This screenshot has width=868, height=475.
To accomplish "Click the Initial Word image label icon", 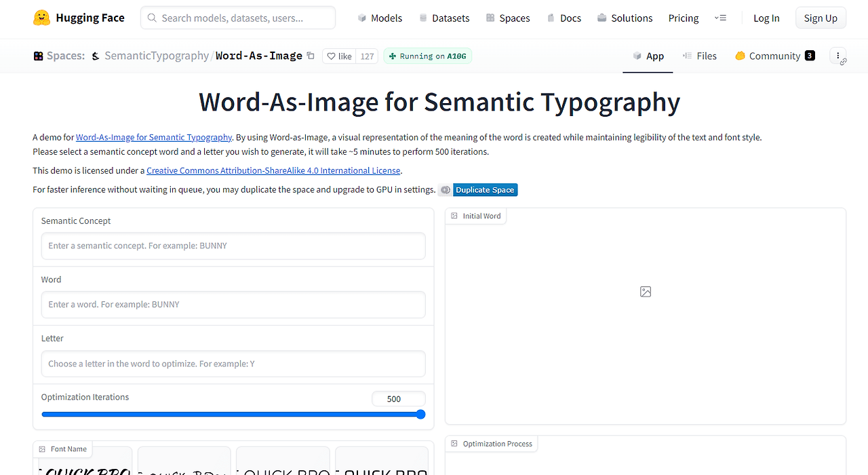I will [454, 216].
